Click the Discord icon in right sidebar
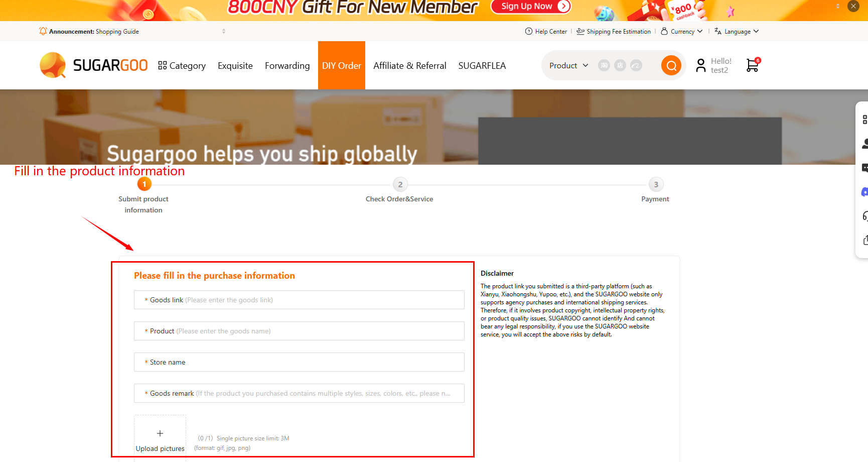The image size is (868, 462). point(865,192)
